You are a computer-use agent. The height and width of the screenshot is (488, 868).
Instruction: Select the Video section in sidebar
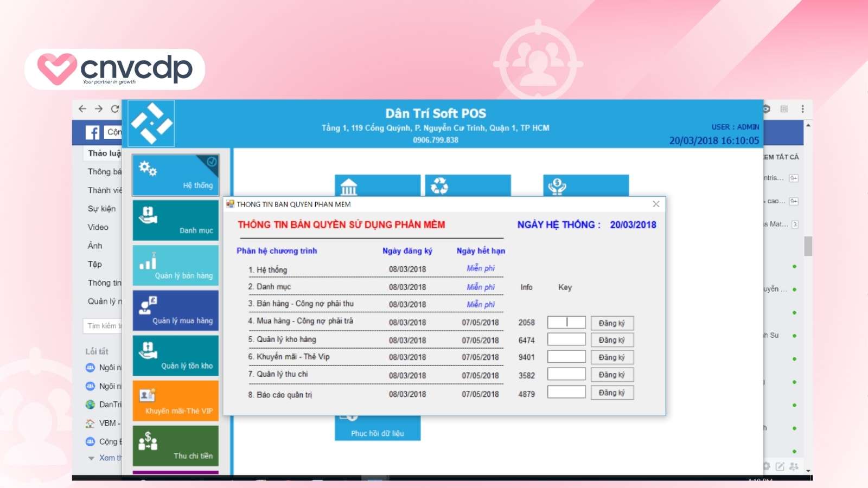(x=99, y=227)
